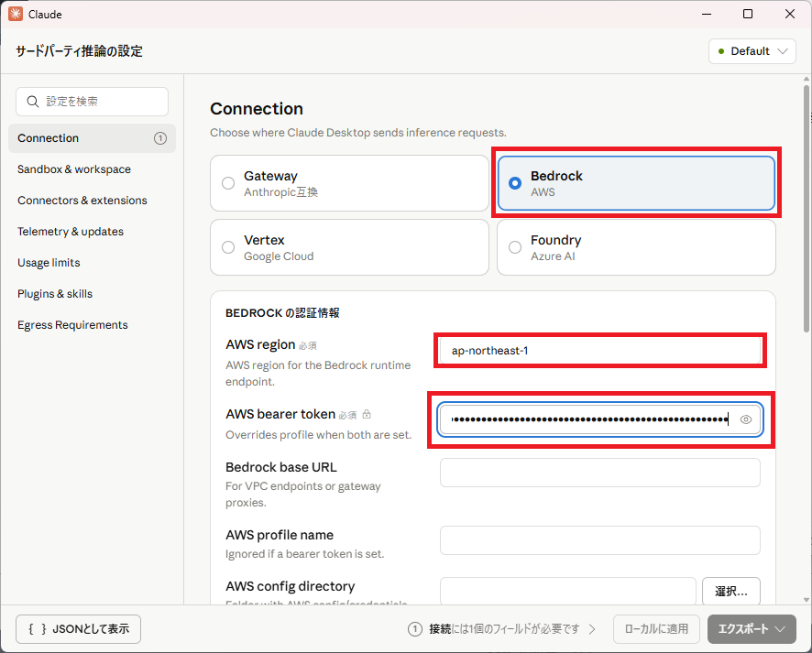Maximize the Claude window

tap(748, 14)
